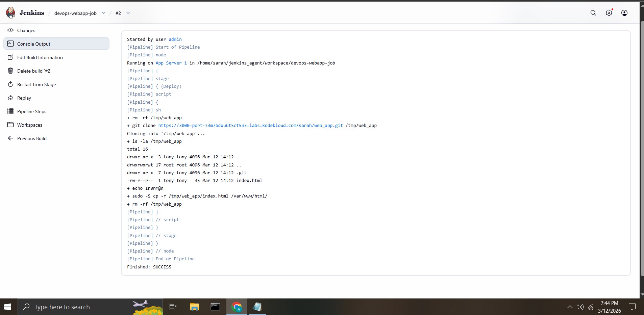The height and width of the screenshot is (315, 644).
Task: Open the web_app.git repository URL
Action: 250,125
